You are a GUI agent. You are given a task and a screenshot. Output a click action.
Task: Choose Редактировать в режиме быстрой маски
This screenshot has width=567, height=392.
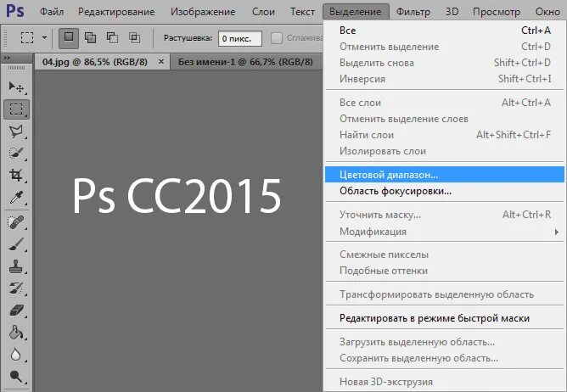pyautogui.click(x=445, y=318)
